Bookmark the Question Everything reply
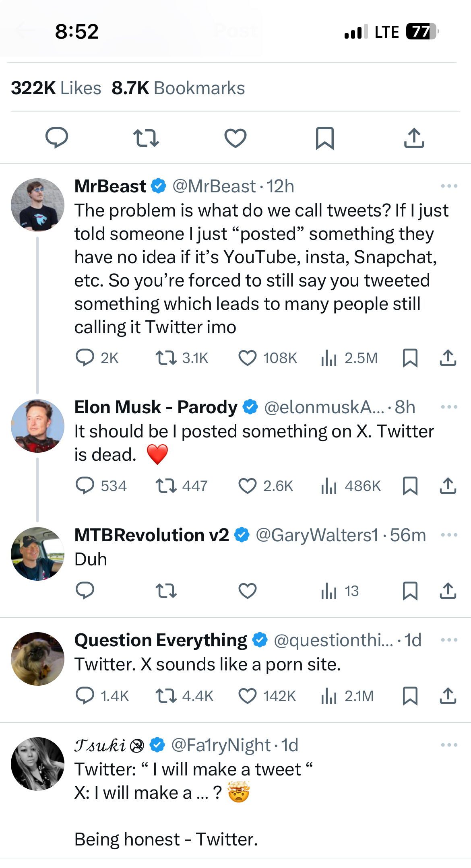This screenshot has width=471, height=868. [x=410, y=696]
